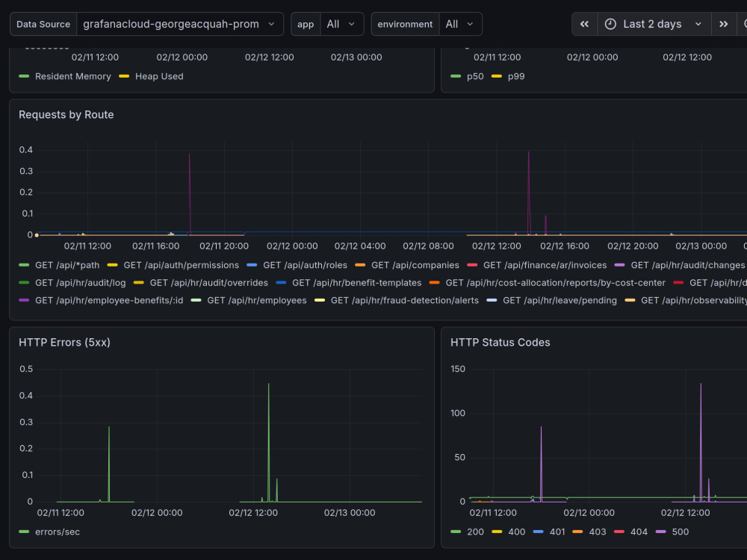
Task: Toggle the 200 status code series
Action: pyautogui.click(x=475, y=532)
